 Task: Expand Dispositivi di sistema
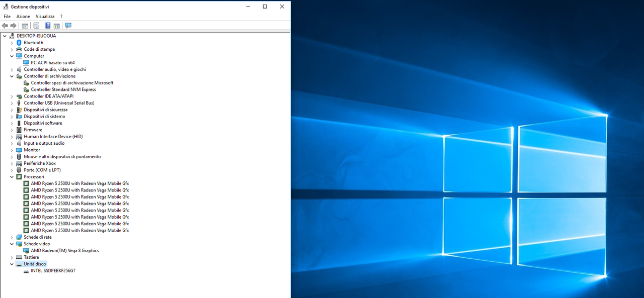(12, 117)
